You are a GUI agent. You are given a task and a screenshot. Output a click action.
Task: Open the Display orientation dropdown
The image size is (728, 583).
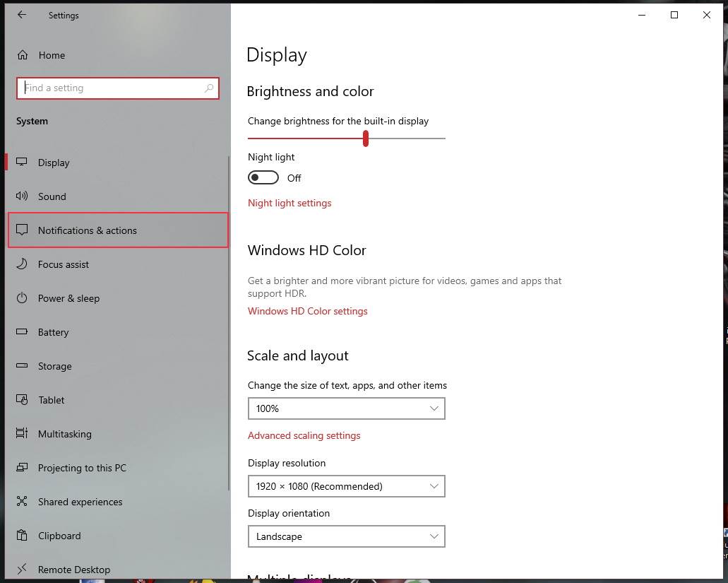346,536
